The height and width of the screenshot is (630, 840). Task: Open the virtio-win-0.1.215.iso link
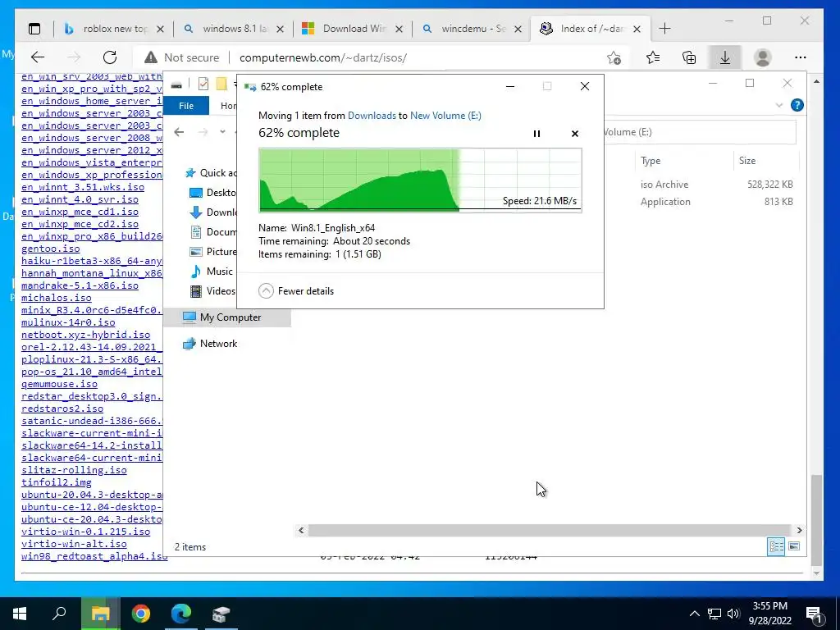tap(85, 532)
